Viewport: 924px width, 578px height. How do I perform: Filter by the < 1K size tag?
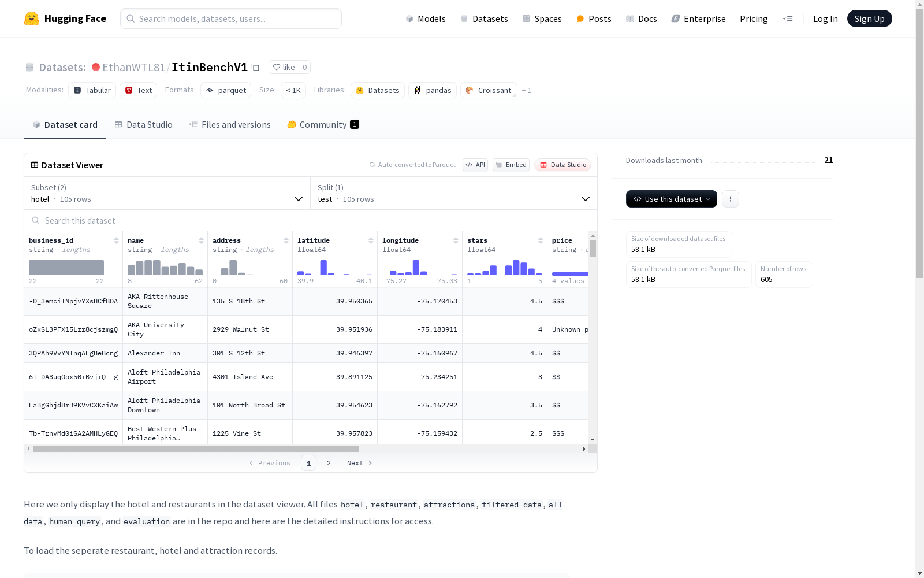click(x=293, y=90)
